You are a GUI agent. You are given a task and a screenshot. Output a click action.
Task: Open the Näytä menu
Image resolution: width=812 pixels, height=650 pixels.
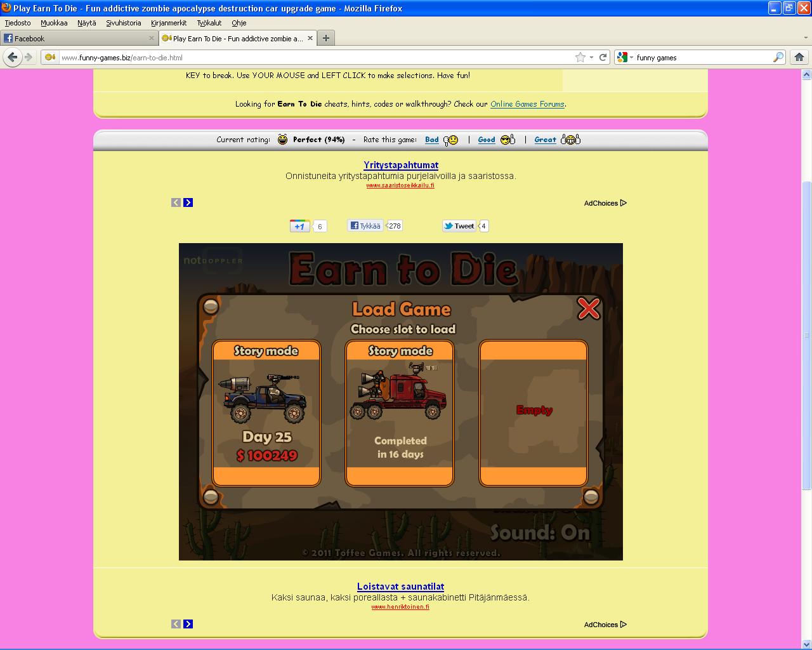click(x=87, y=23)
